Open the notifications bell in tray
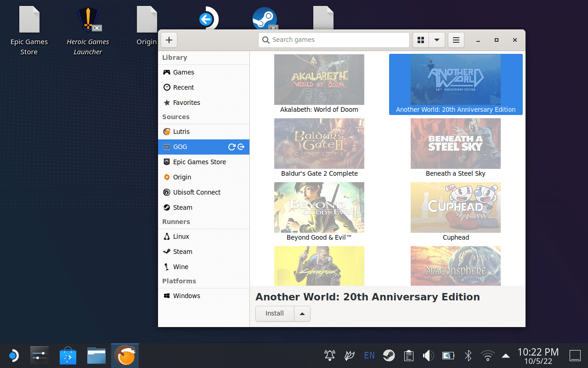588x368 pixels. [330, 355]
